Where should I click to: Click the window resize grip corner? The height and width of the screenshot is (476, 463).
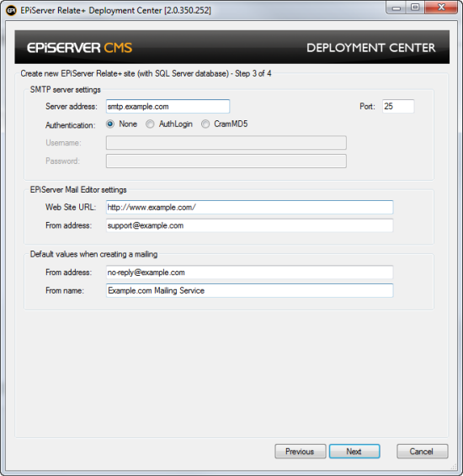click(454, 467)
